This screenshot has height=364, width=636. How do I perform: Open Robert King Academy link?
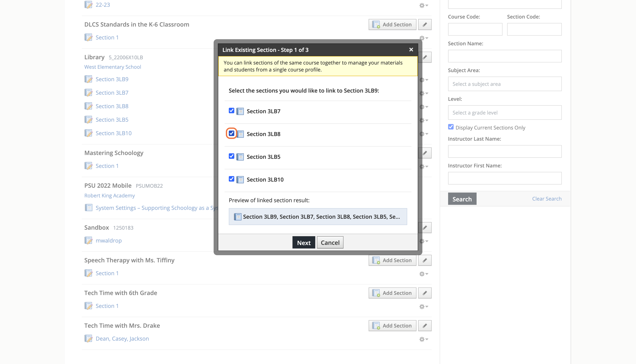point(109,195)
